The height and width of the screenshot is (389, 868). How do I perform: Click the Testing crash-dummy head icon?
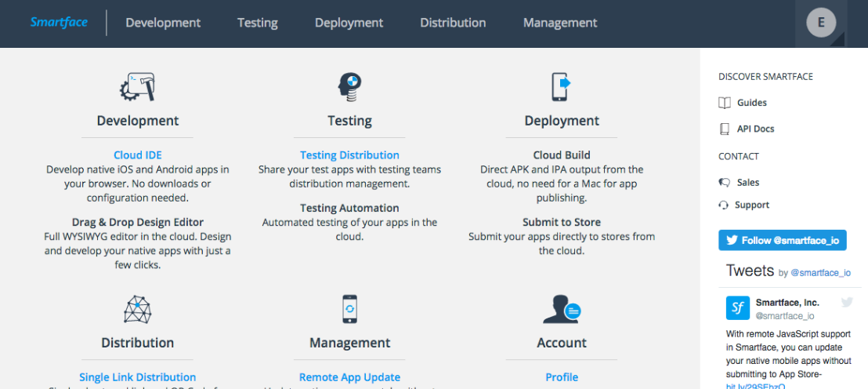coord(349,87)
